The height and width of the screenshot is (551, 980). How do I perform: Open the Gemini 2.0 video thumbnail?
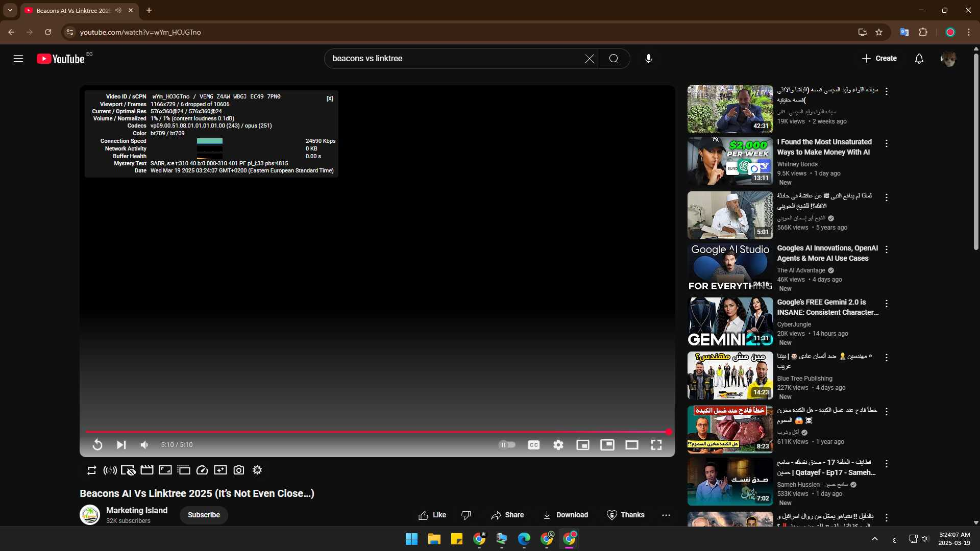[730, 321]
